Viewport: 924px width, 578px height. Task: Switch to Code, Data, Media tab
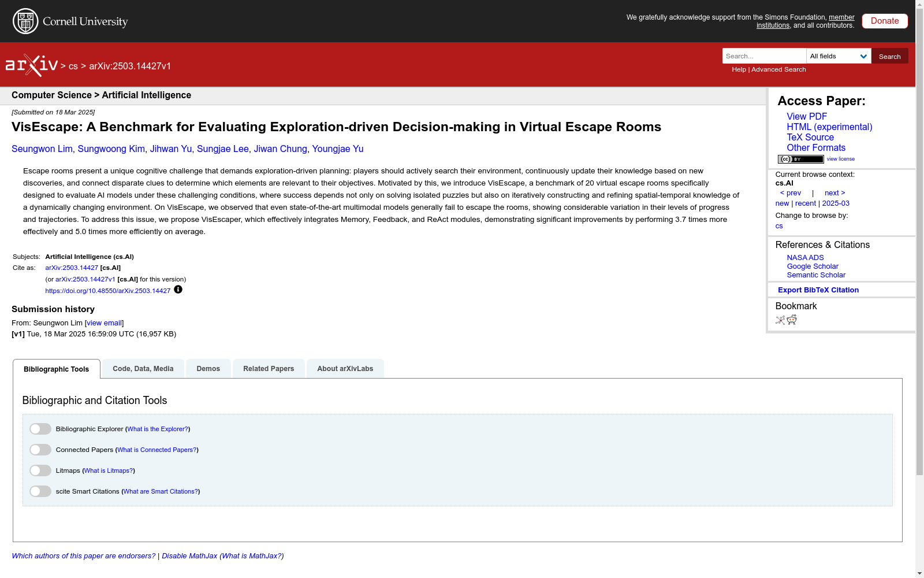pyautogui.click(x=143, y=369)
